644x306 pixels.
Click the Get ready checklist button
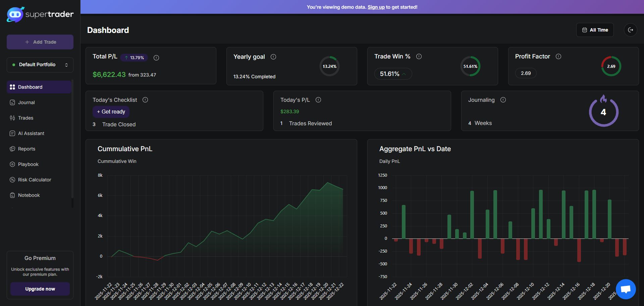[111, 112]
